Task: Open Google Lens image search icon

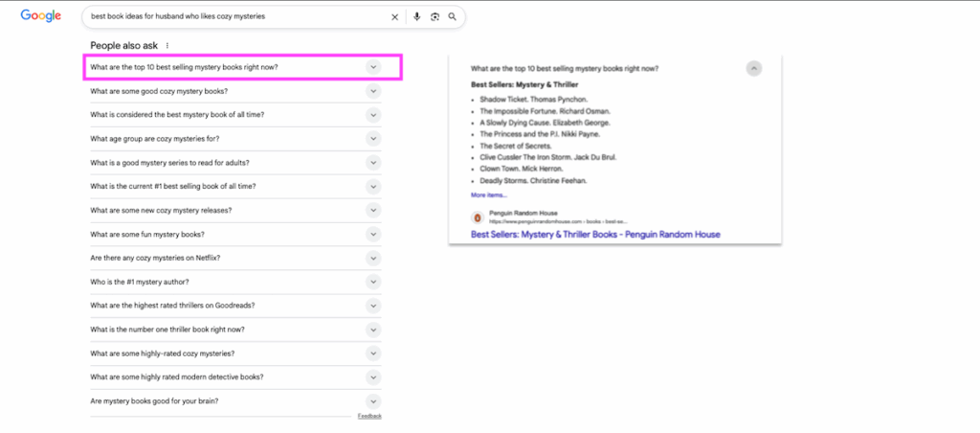Action: coord(435,17)
